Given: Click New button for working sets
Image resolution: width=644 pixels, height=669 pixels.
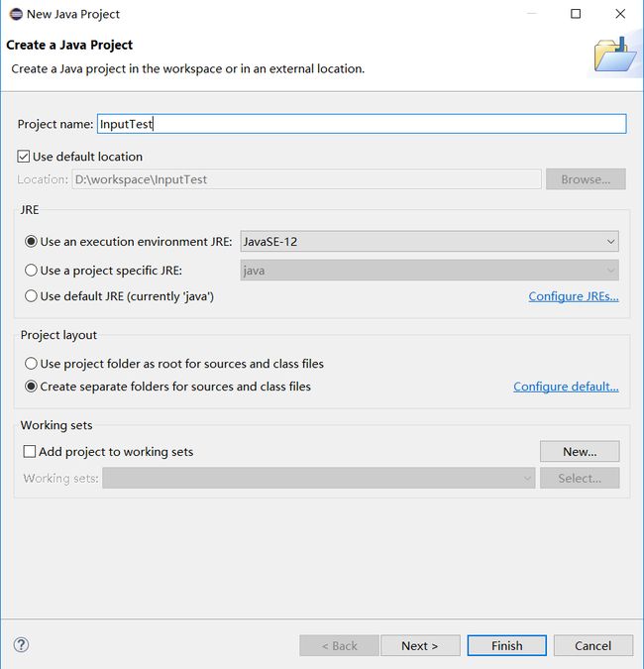Looking at the screenshot, I should click(579, 452).
